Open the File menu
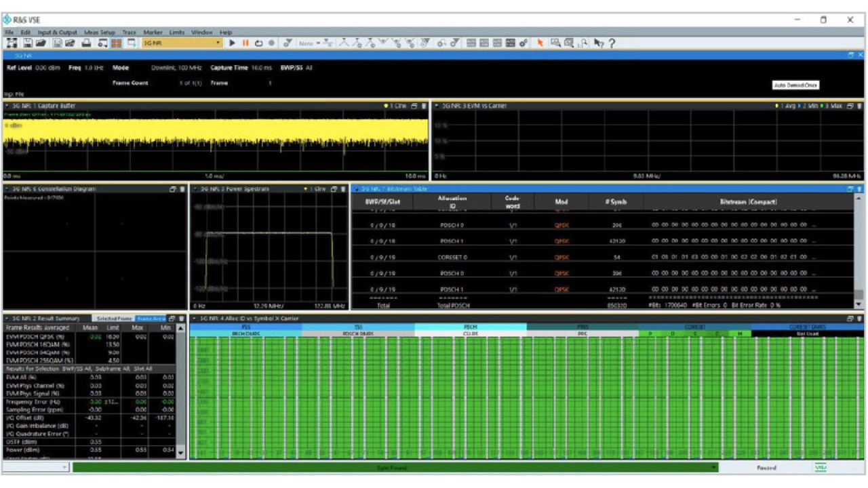 9,32
